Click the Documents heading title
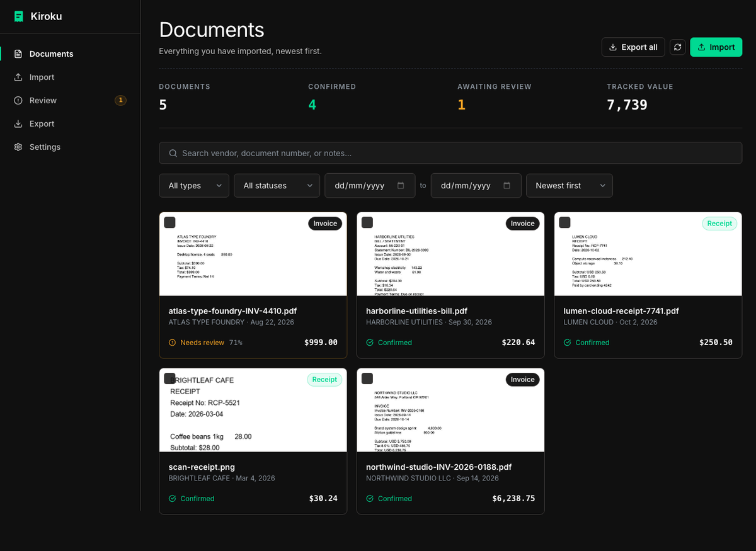The height and width of the screenshot is (551, 756). point(212,30)
